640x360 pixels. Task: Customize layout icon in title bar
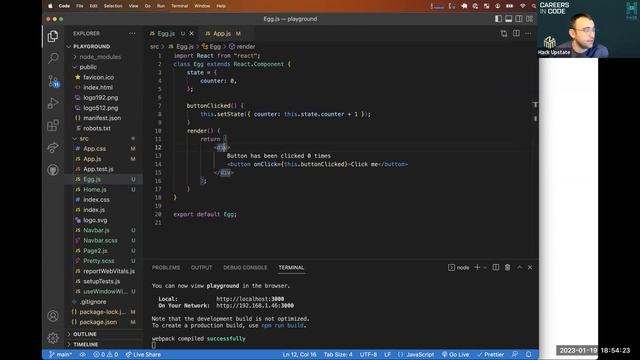point(529,19)
